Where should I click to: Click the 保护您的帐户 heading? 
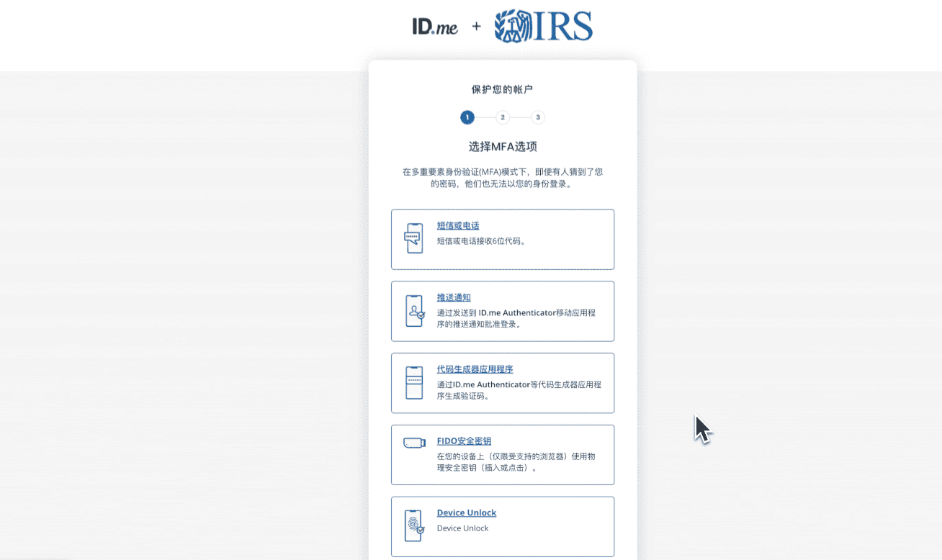click(x=503, y=90)
